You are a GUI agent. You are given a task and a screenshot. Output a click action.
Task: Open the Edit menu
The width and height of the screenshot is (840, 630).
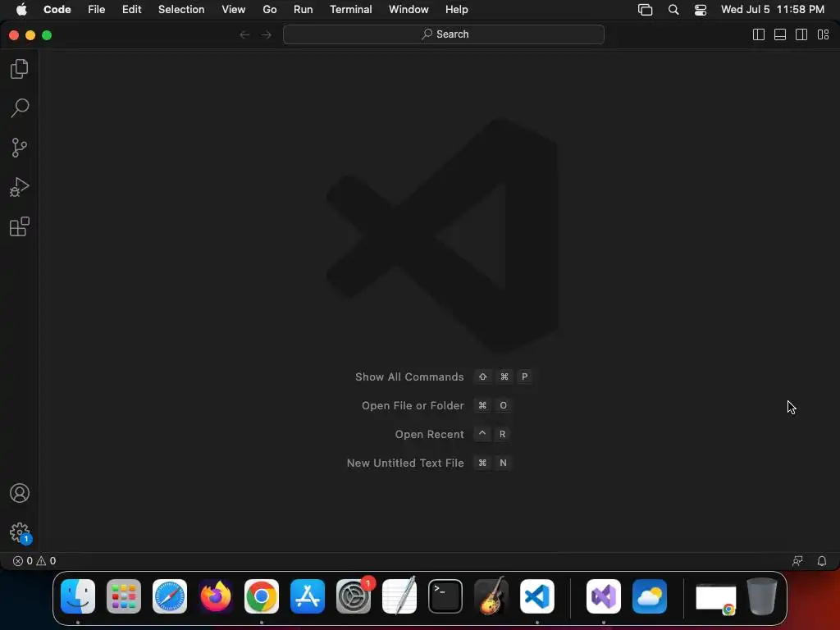click(x=132, y=10)
